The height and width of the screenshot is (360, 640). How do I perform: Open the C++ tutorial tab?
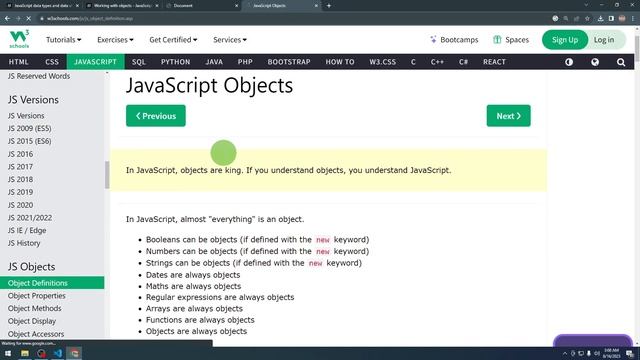[437, 62]
